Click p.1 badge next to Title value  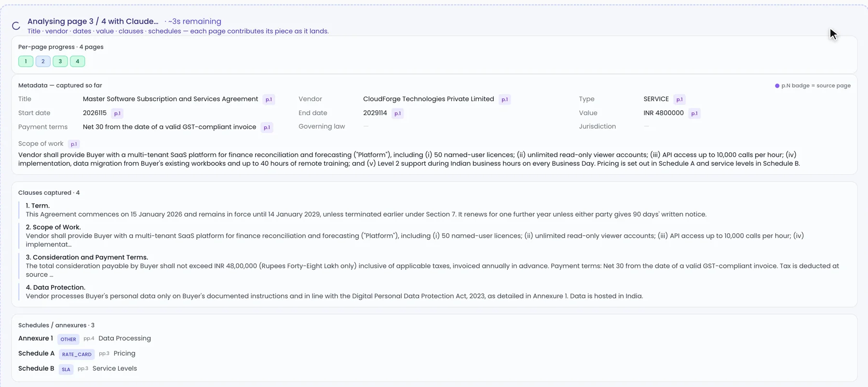pos(269,99)
